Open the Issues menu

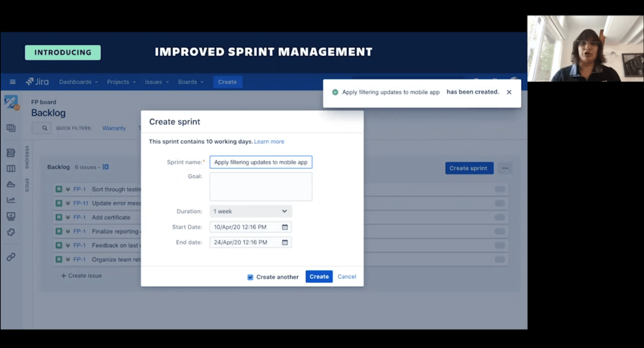(x=156, y=82)
